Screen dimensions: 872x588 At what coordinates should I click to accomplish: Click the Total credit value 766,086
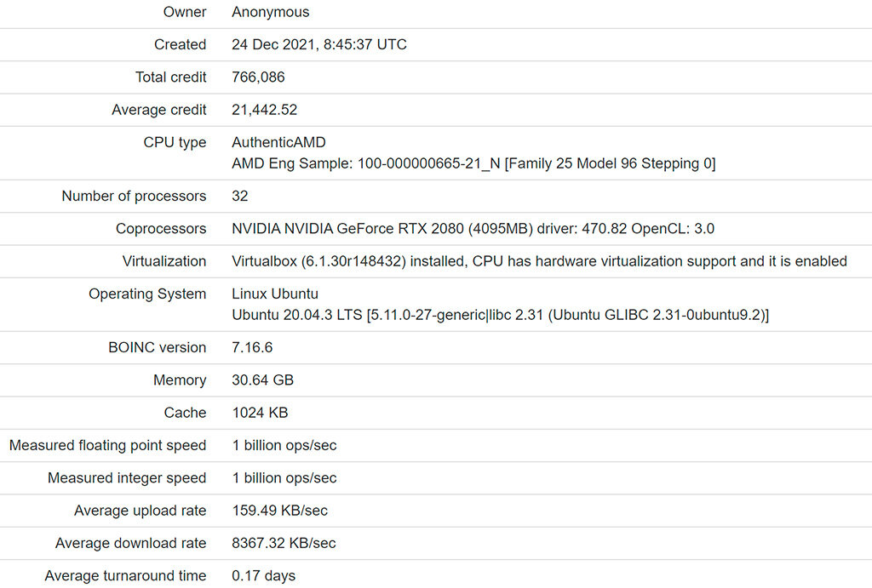point(258,77)
